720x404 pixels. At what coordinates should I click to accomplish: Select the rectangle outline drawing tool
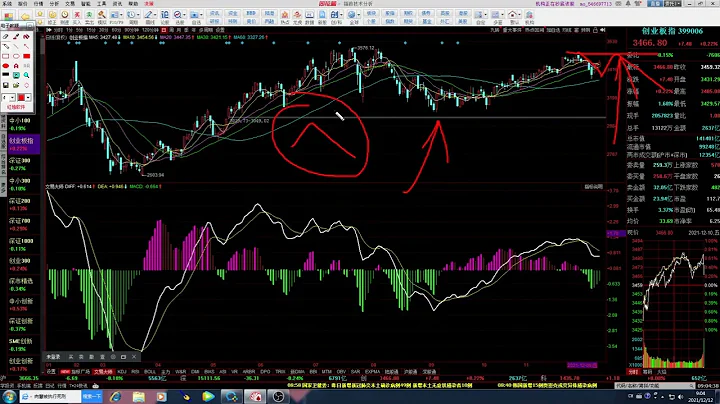tap(6, 56)
